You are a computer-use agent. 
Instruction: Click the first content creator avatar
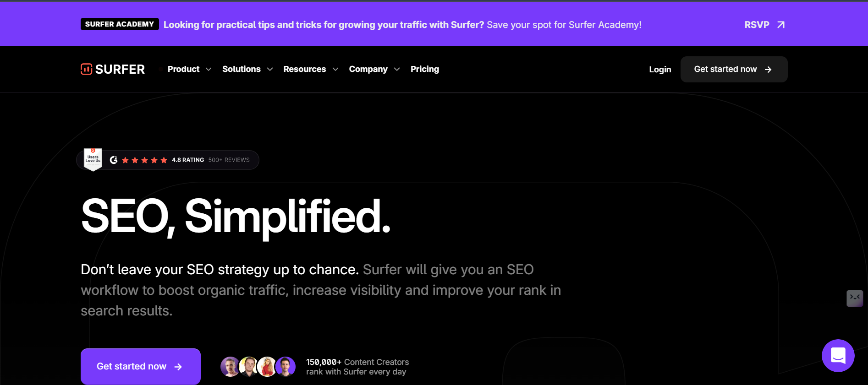[x=230, y=367]
